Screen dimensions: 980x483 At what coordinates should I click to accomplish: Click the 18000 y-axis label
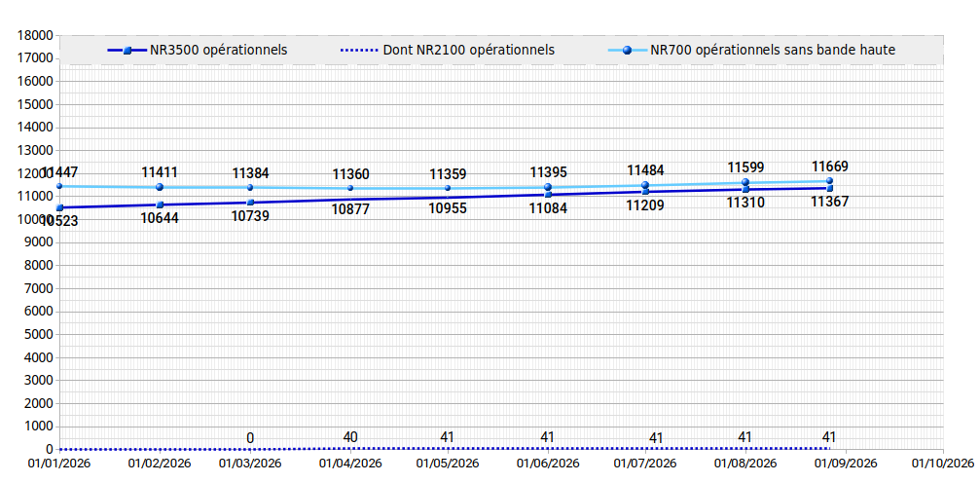pyautogui.click(x=36, y=36)
